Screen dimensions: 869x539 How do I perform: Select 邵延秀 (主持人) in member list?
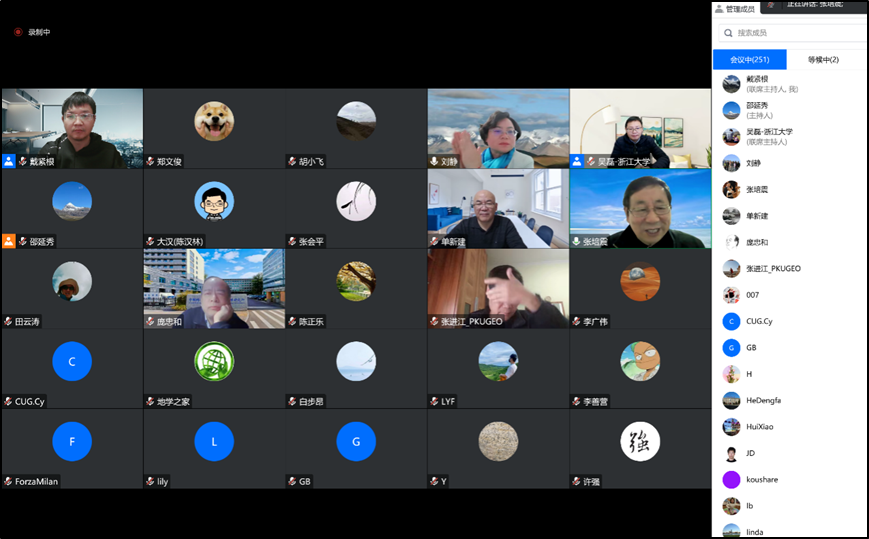click(x=757, y=110)
